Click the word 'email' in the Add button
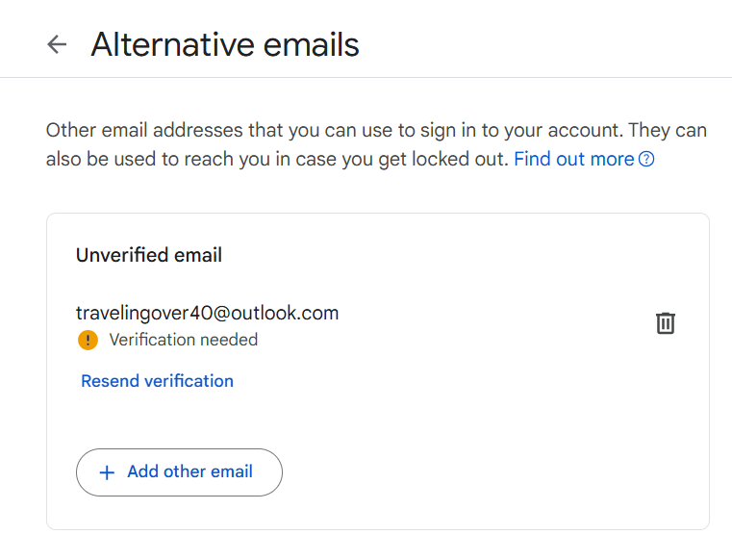The image size is (732, 560). tap(232, 471)
